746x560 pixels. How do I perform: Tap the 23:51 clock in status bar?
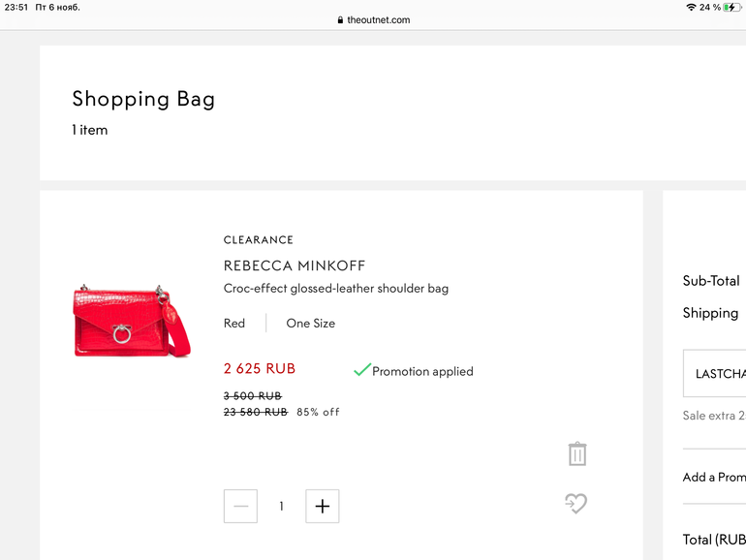pos(16,8)
